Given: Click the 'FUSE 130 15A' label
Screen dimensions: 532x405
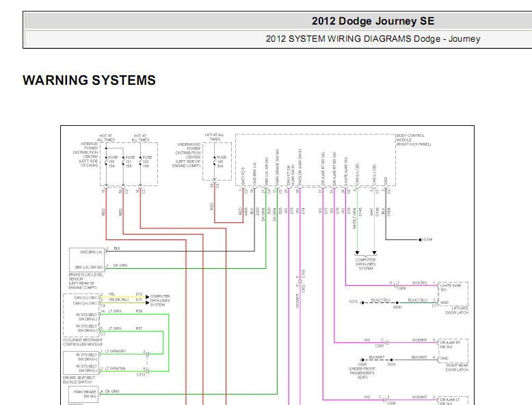Looking at the screenshot, I should pyautogui.click(x=112, y=161).
